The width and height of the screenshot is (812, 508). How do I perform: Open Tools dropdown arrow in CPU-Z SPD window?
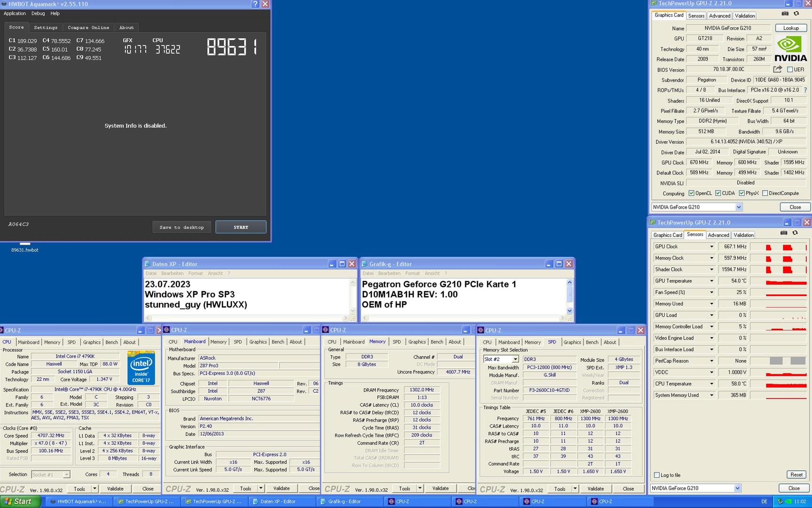pos(575,489)
